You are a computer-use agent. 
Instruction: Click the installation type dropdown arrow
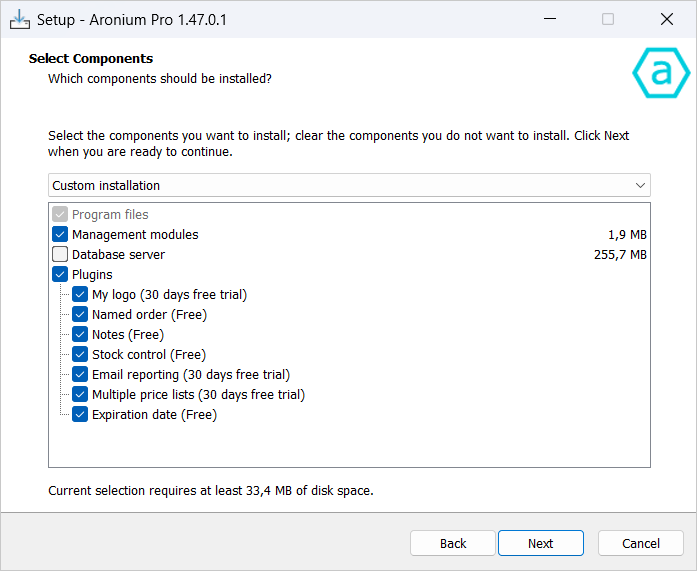point(640,185)
